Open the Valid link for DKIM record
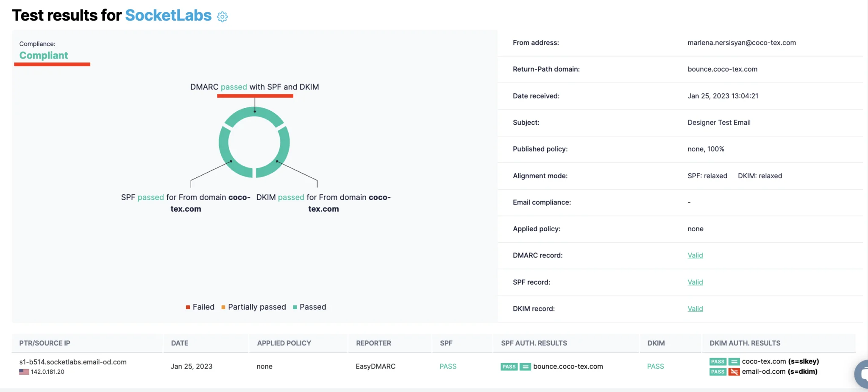The width and height of the screenshot is (868, 392). [695, 309]
